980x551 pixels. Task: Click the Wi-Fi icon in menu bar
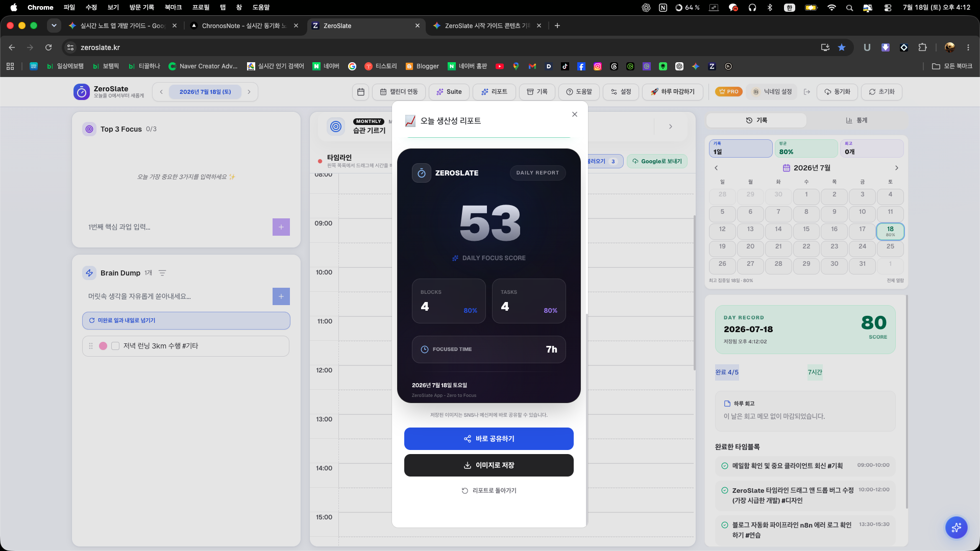(831, 7)
